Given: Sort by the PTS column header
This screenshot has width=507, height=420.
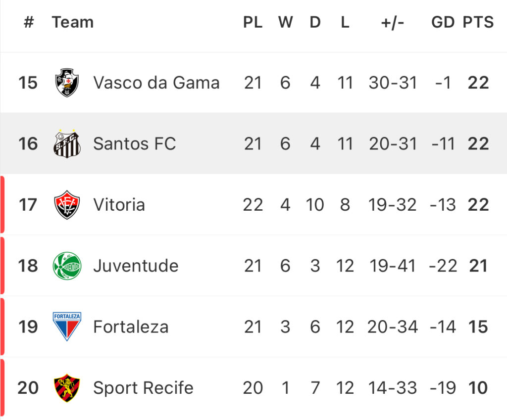Looking at the screenshot, I should pyautogui.click(x=478, y=22).
